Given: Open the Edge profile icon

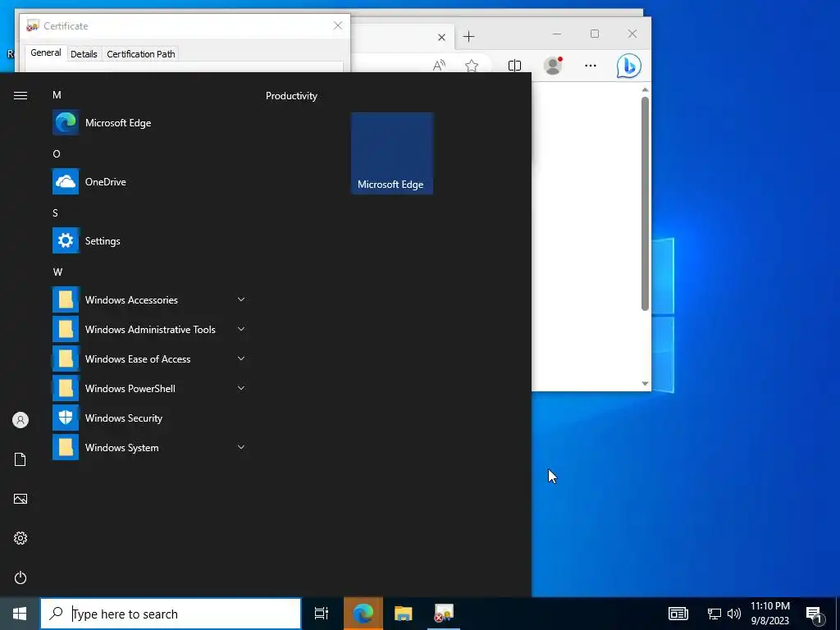Looking at the screenshot, I should [553, 66].
